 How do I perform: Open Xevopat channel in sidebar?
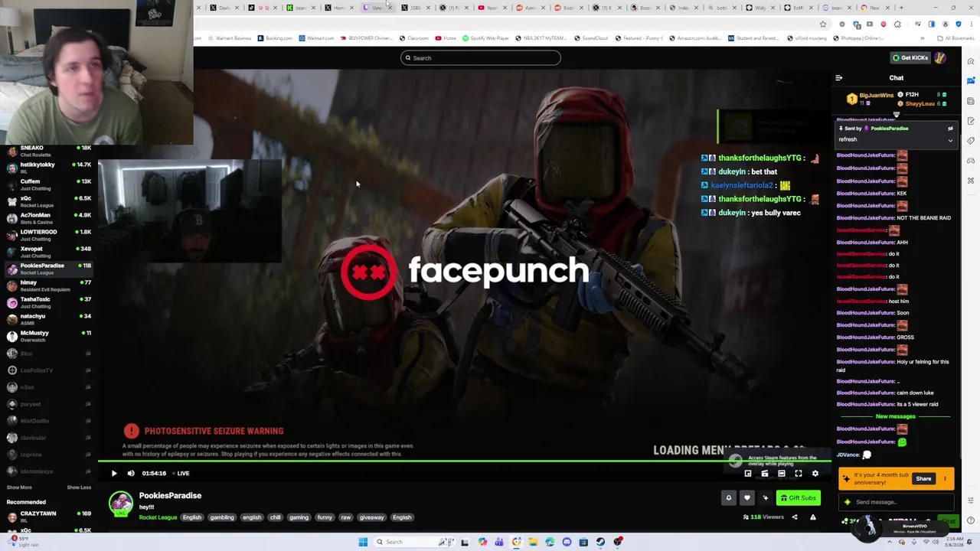pos(47,252)
